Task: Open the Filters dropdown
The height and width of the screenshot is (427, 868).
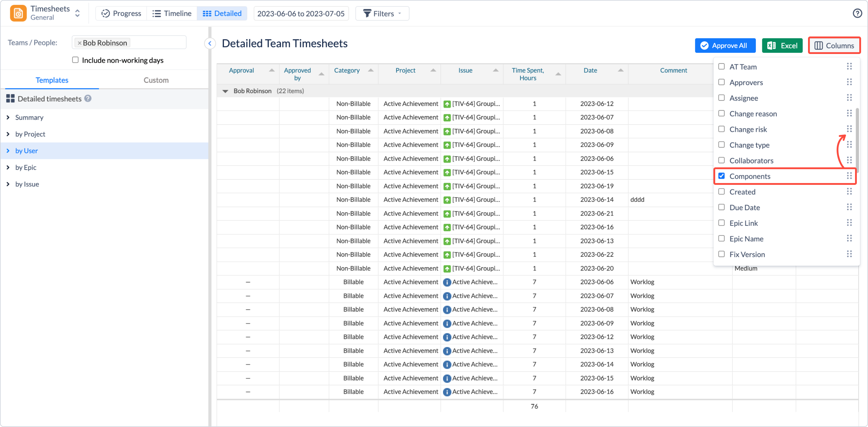Action: coord(382,14)
